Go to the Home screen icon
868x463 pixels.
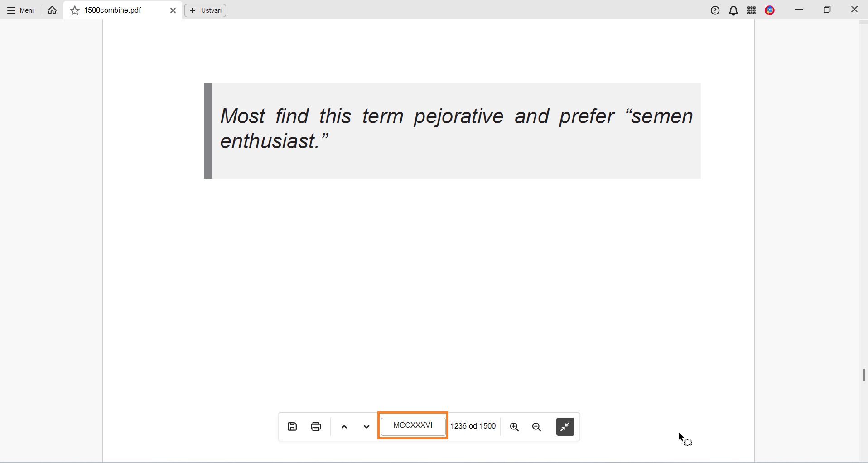[x=52, y=10]
